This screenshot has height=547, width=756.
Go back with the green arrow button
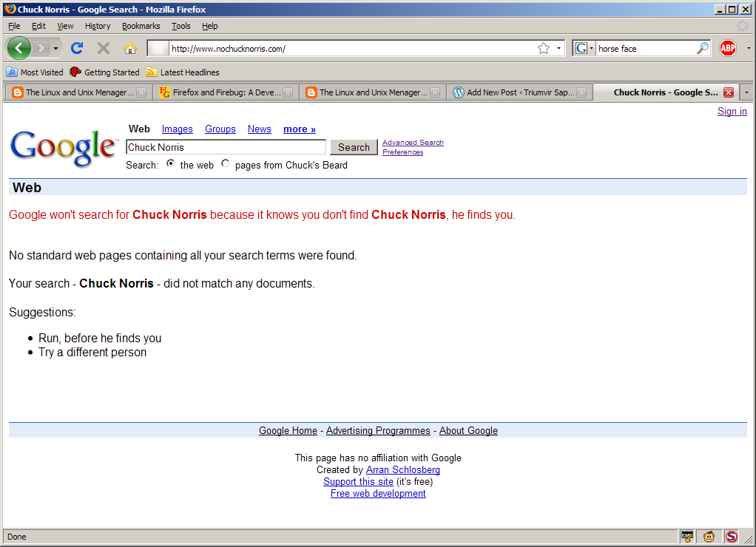pos(18,48)
